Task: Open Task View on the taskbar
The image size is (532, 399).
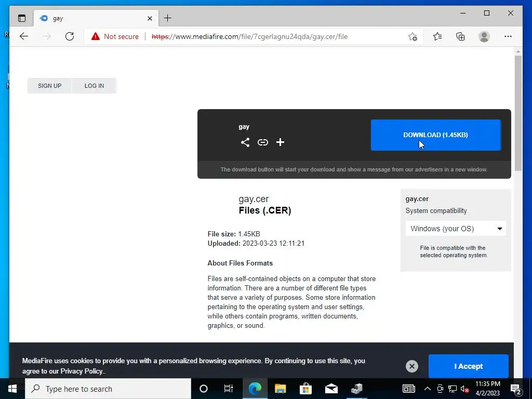Action: (x=229, y=389)
